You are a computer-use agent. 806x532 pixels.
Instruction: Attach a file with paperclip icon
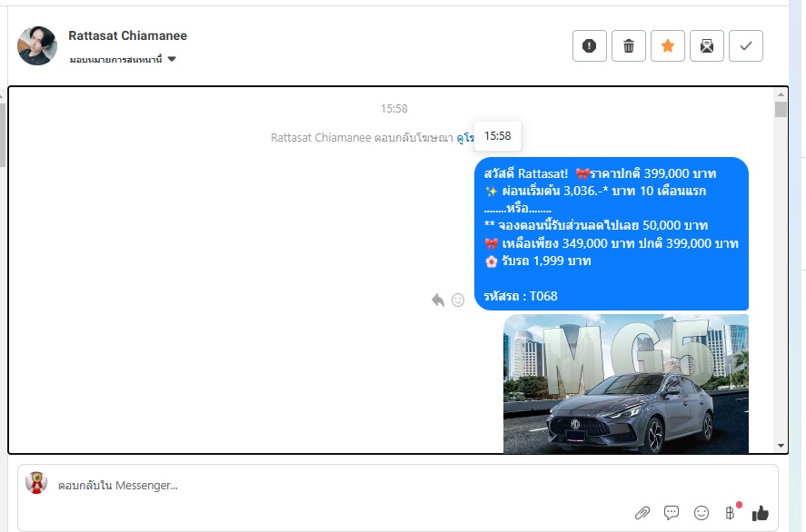tap(642, 513)
